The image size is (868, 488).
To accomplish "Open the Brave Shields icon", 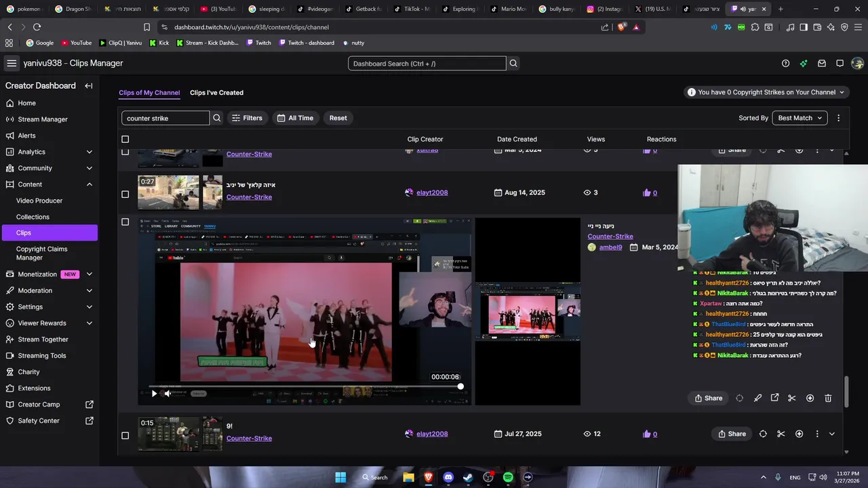I will (x=622, y=27).
